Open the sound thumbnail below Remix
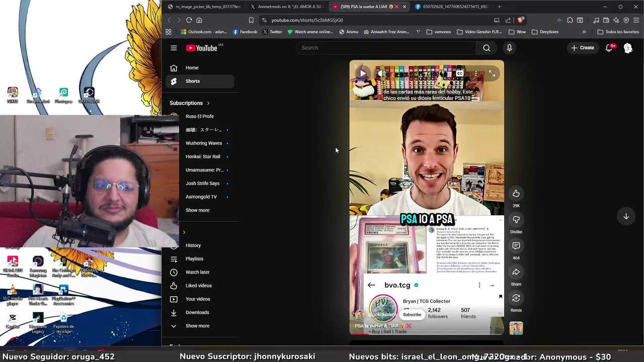Image resolution: width=644 pixels, height=362 pixels. pyautogui.click(x=516, y=328)
